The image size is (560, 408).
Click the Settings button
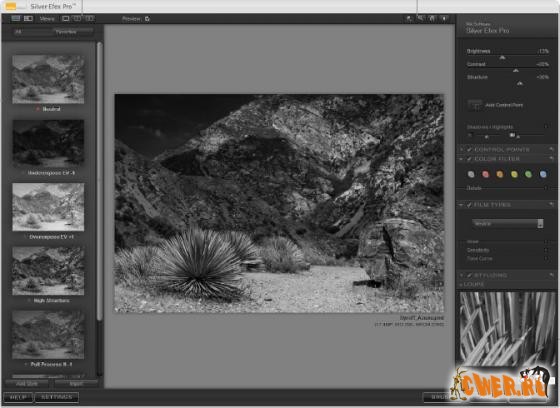click(x=56, y=397)
